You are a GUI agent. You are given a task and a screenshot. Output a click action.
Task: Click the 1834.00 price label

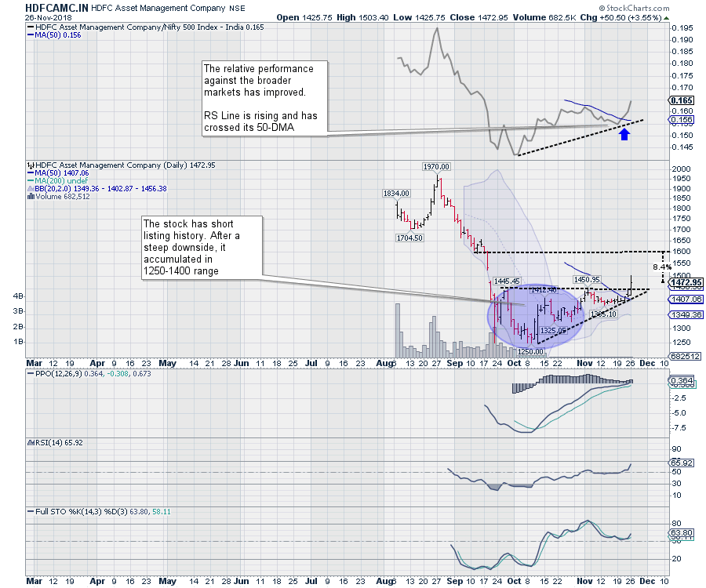tap(396, 194)
